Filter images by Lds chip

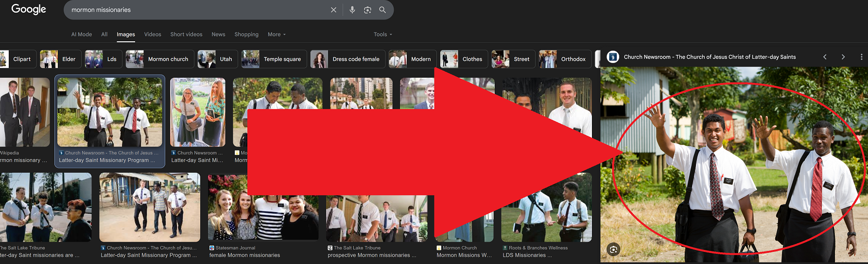(103, 59)
